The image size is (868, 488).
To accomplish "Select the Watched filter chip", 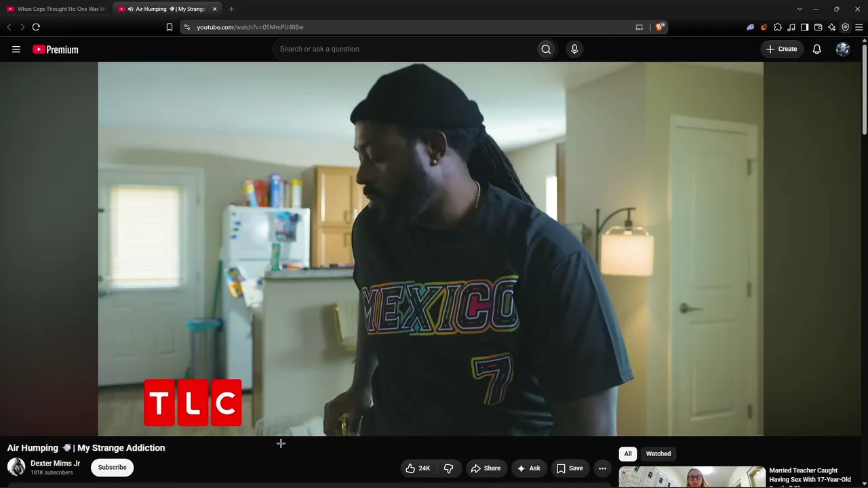I will [658, 453].
